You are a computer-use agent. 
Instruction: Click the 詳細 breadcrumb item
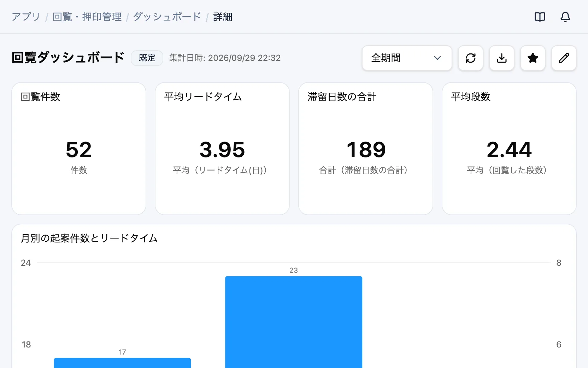pos(223,17)
